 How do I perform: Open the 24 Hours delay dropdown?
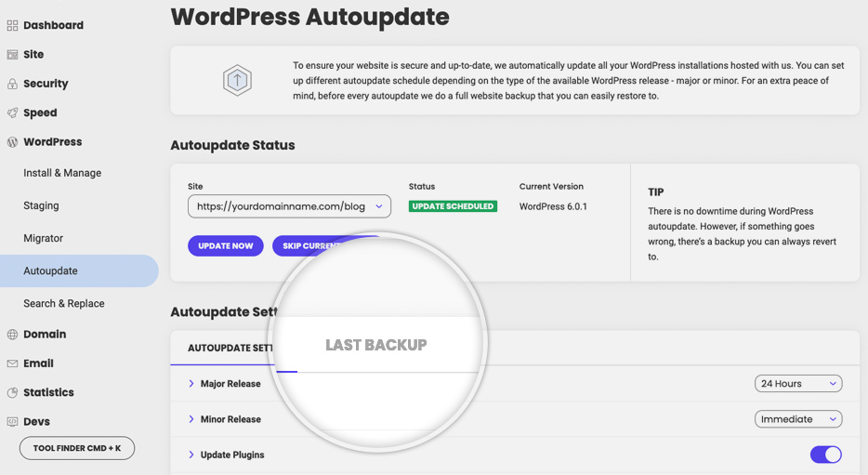[x=798, y=384]
